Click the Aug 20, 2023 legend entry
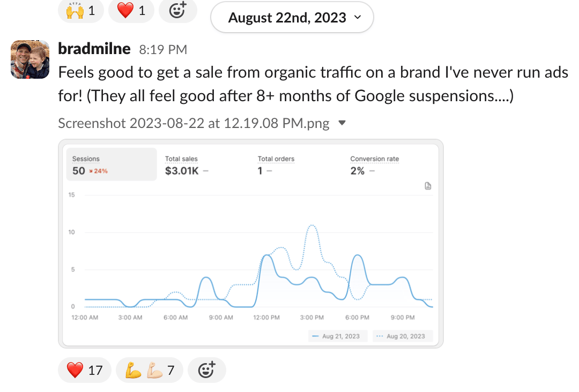This screenshot has width=579, height=392. tap(402, 336)
